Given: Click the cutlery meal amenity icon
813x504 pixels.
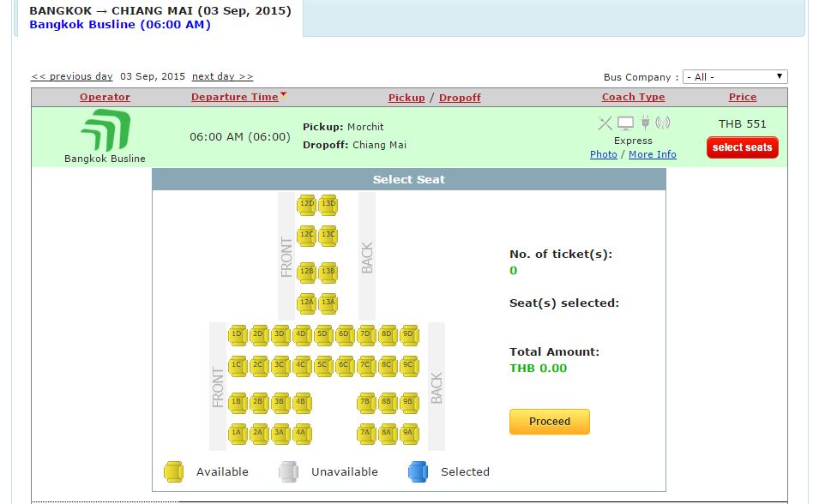Looking at the screenshot, I should point(605,123).
